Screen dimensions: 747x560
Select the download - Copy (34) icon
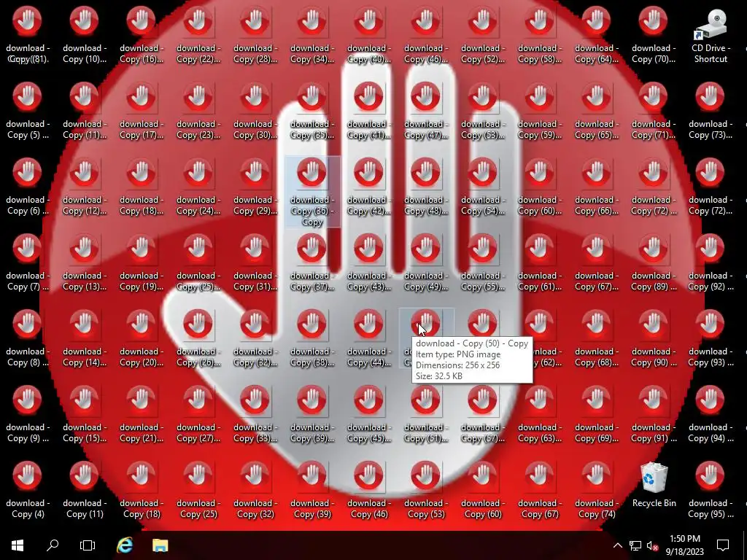point(312,36)
